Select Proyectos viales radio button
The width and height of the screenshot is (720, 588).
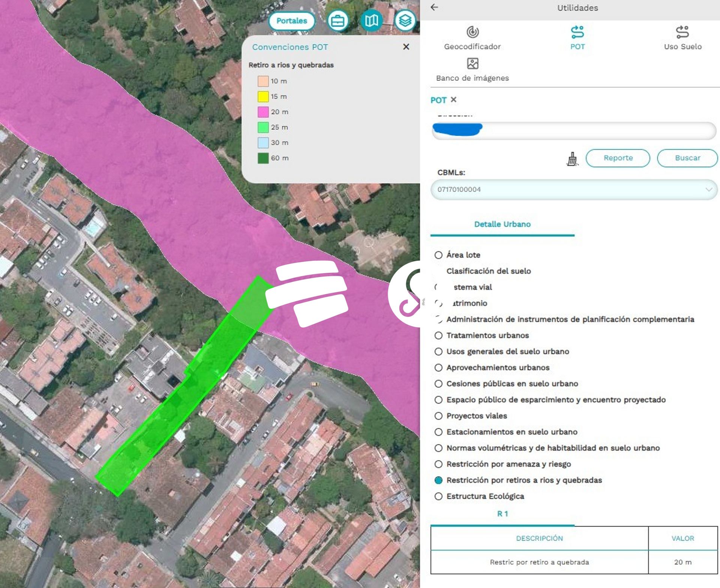[x=438, y=416]
